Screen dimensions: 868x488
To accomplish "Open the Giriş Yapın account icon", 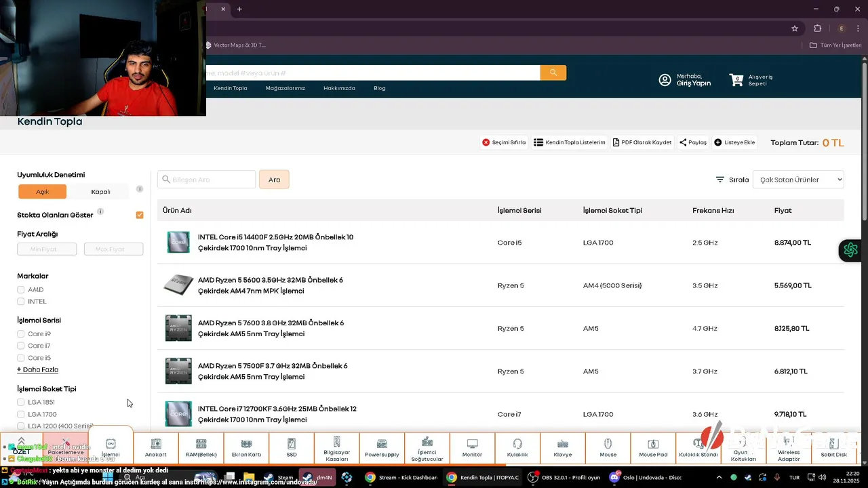I will [x=665, y=80].
